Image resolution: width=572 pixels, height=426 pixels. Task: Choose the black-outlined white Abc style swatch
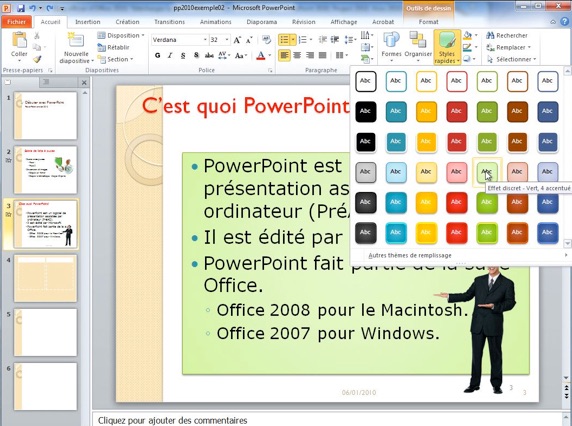[365, 81]
